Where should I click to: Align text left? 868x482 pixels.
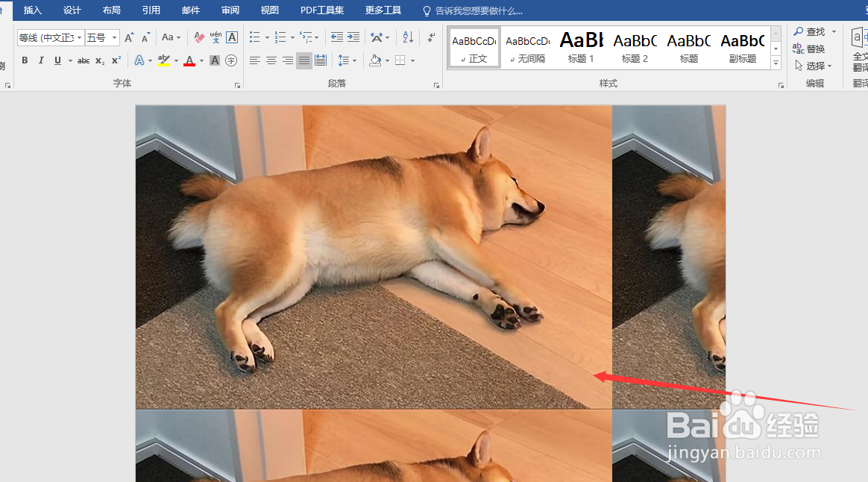(x=254, y=60)
